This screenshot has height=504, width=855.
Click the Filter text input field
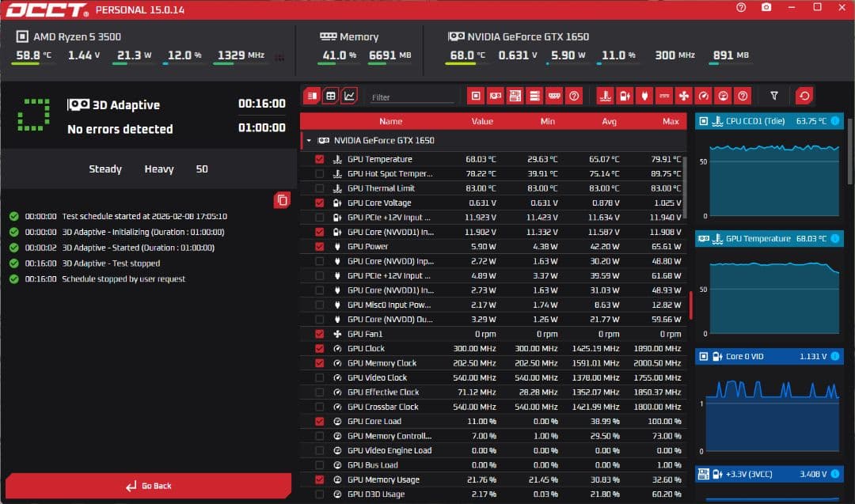(x=412, y=97)
